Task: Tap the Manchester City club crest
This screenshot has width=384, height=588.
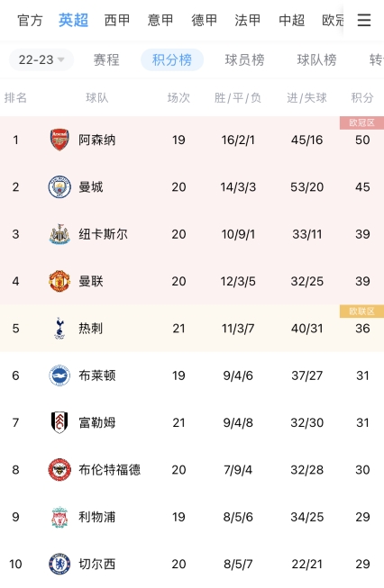Action: coord(59,186)
